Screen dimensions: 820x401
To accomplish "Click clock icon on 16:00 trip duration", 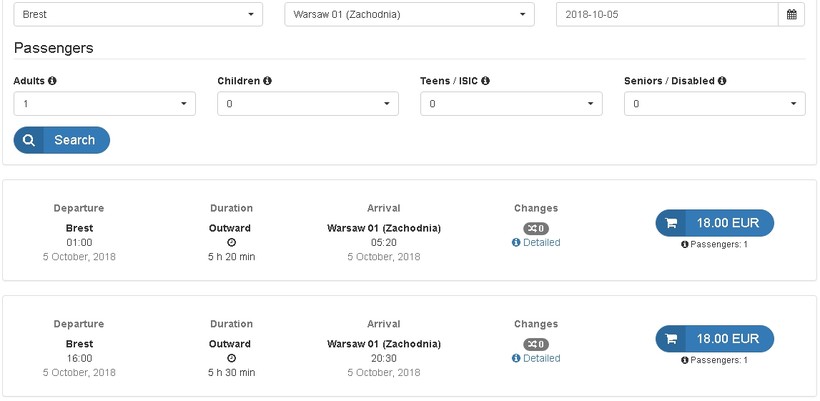I will [231, 358].
